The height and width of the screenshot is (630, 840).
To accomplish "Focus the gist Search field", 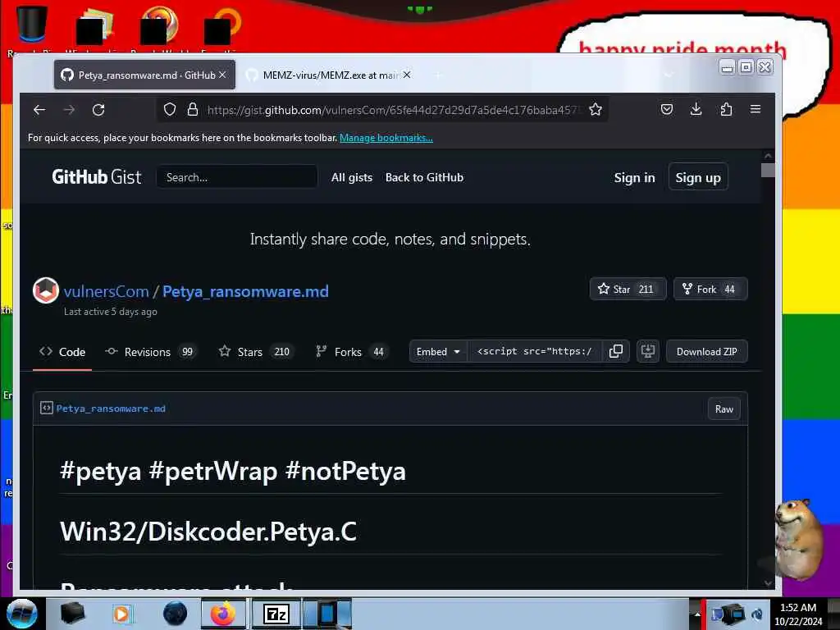I will [237, 177].
